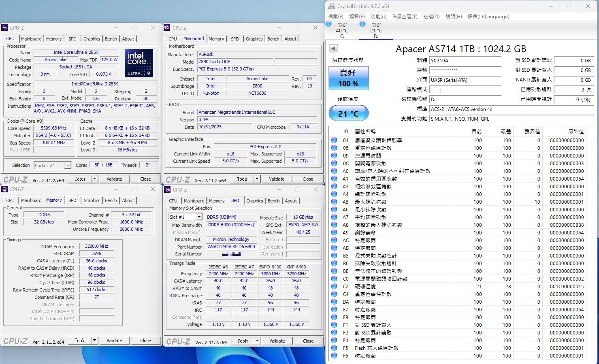This screenshot has width=599, height=364.
Task: Select the D: drive status orb showing 21 °C
Action: pos(363,25)
